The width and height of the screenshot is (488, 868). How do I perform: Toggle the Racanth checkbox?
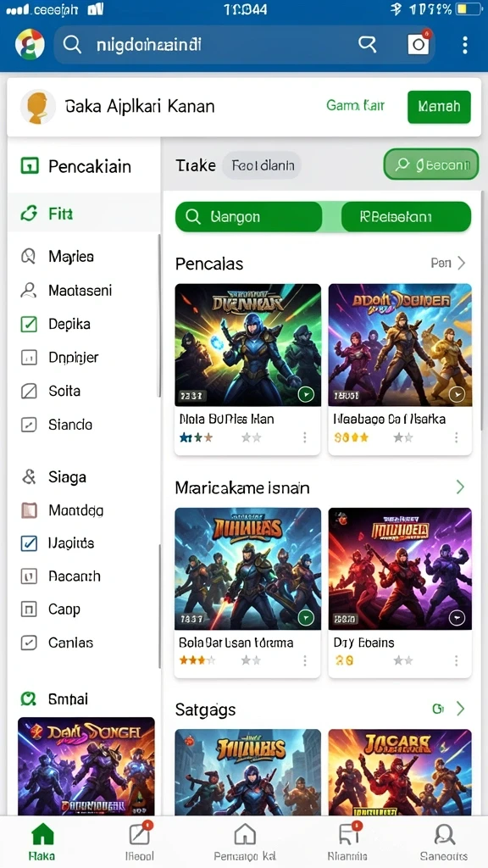tap(29, 576)
